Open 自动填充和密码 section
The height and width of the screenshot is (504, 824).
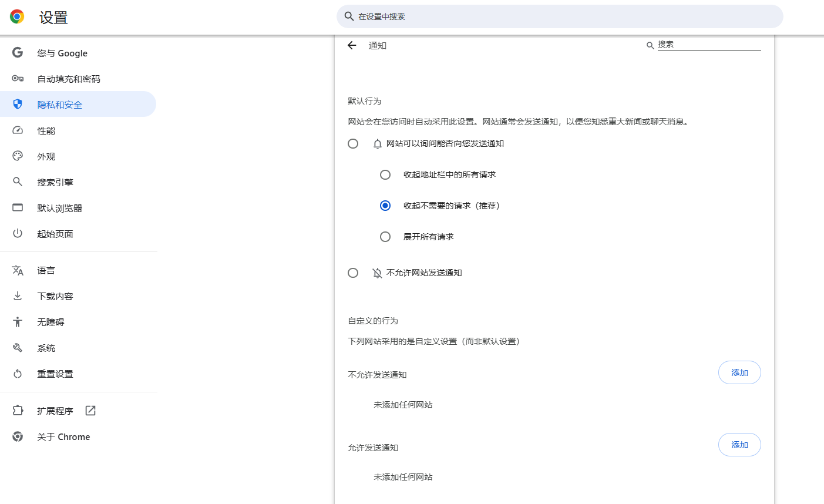[x=78, y=79]
